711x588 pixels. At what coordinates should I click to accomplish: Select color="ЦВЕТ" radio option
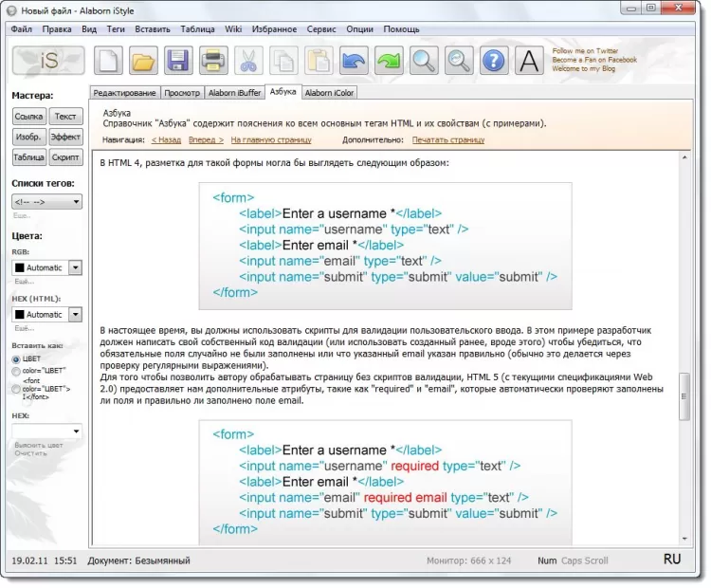(x=16, y=372)
